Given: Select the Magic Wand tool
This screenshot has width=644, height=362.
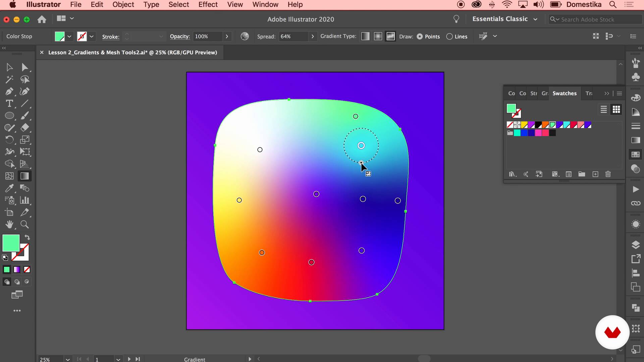Looking at the screenshot, I should (x=9, y=79).
